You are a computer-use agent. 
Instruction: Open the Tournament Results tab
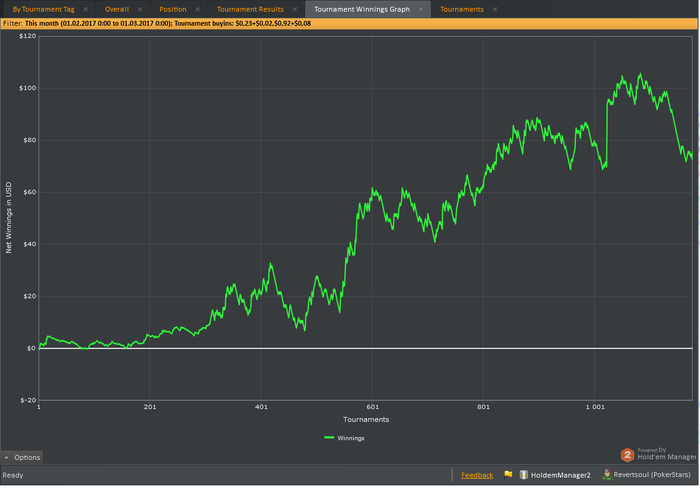pyautogui.click(x=250, y=9)
